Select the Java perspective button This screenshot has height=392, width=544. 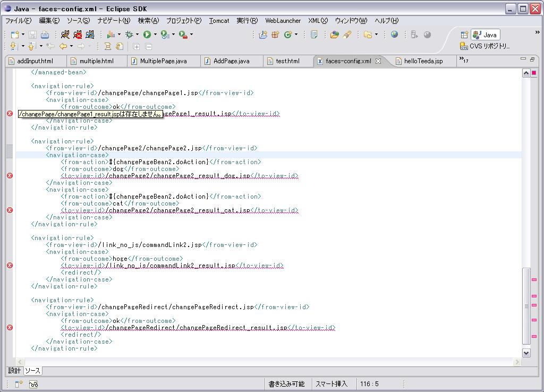pos(485,35)
